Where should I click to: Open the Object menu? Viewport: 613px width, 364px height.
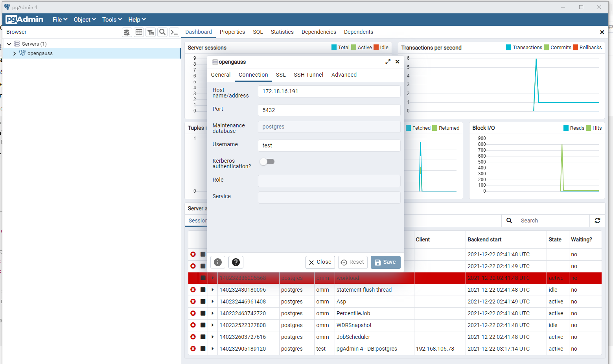tap(85, 20)
